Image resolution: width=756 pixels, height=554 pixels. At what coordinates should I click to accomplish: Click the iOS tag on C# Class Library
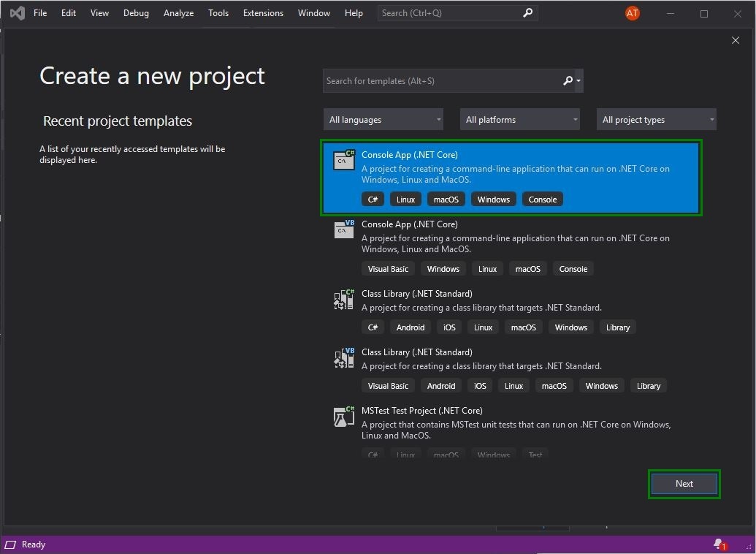tap(449, 327)
